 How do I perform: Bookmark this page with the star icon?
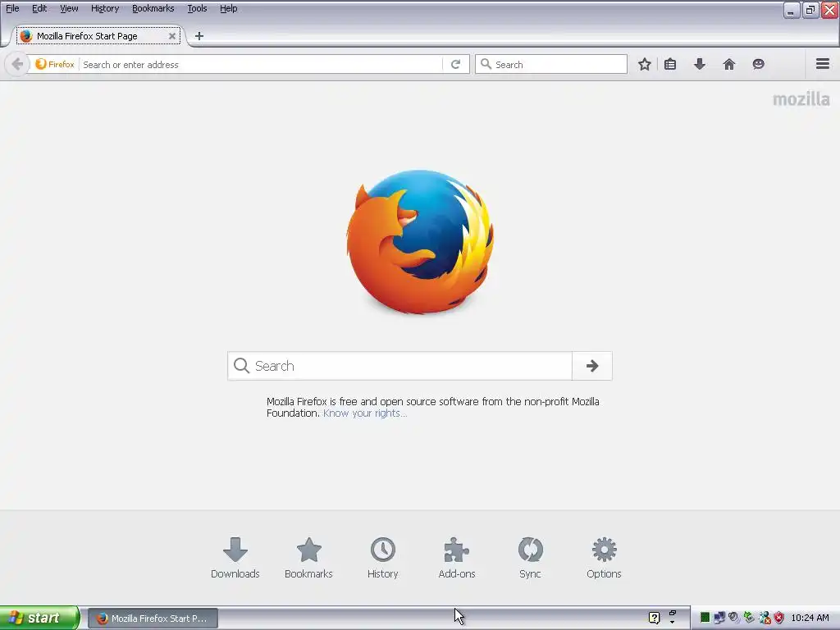click(645, 64)
